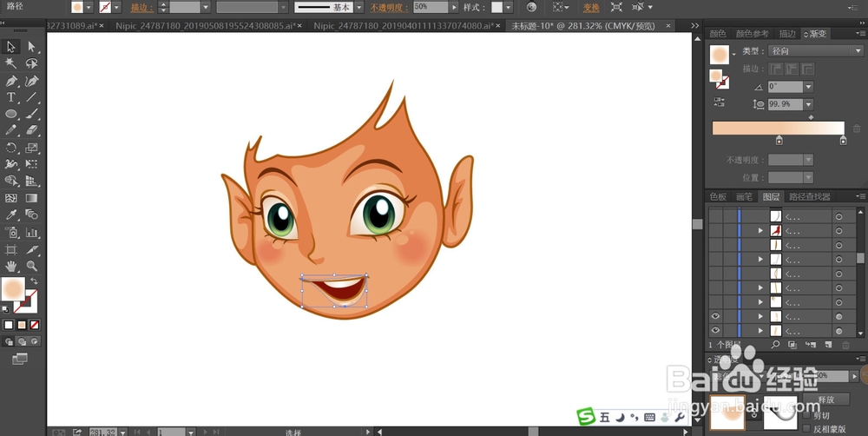Choose the Magic Wand tool
The height and width of the screenshot is (436, 868).
[x=10, y=63]
